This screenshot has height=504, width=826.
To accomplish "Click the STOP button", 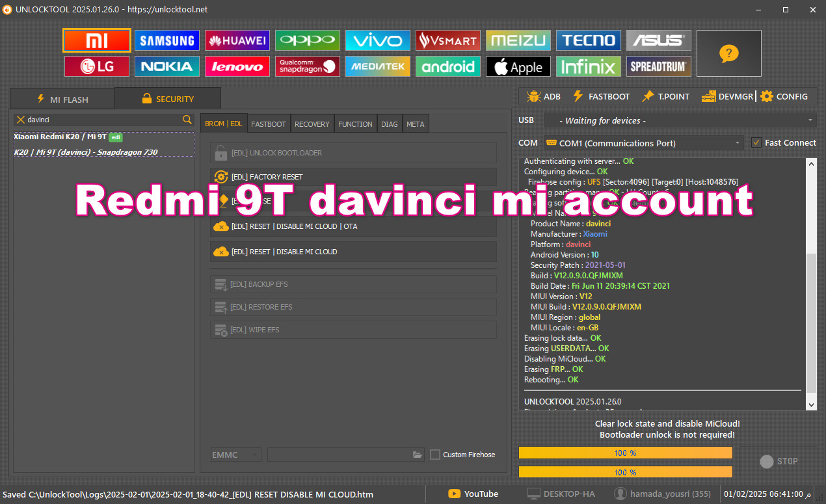I will coord(779,461).
